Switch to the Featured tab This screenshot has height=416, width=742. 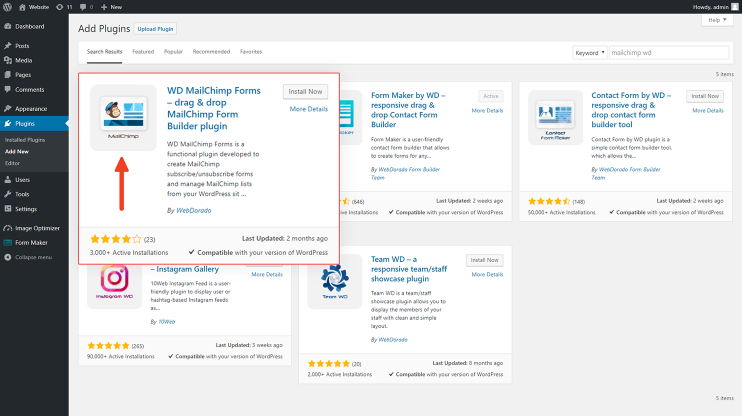(x=143, y=52)
